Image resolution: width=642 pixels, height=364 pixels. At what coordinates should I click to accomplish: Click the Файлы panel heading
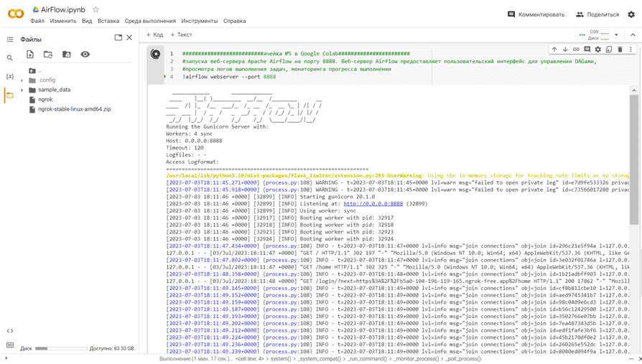click(x=31, y=39)
